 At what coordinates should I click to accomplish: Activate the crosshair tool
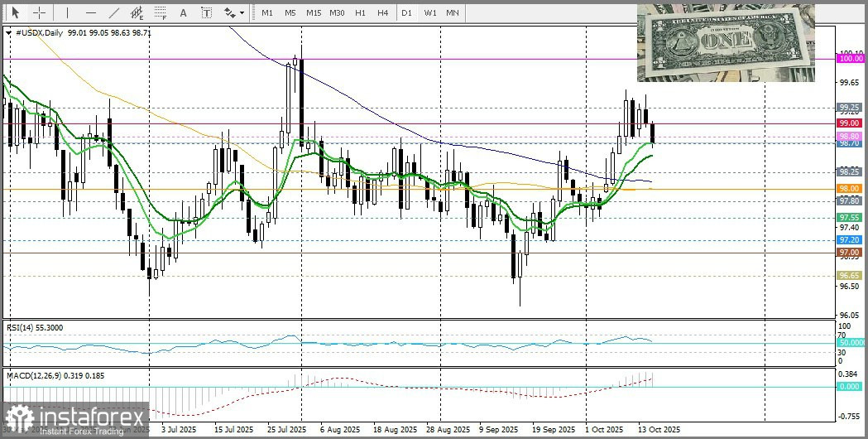[x=40, y=13]
